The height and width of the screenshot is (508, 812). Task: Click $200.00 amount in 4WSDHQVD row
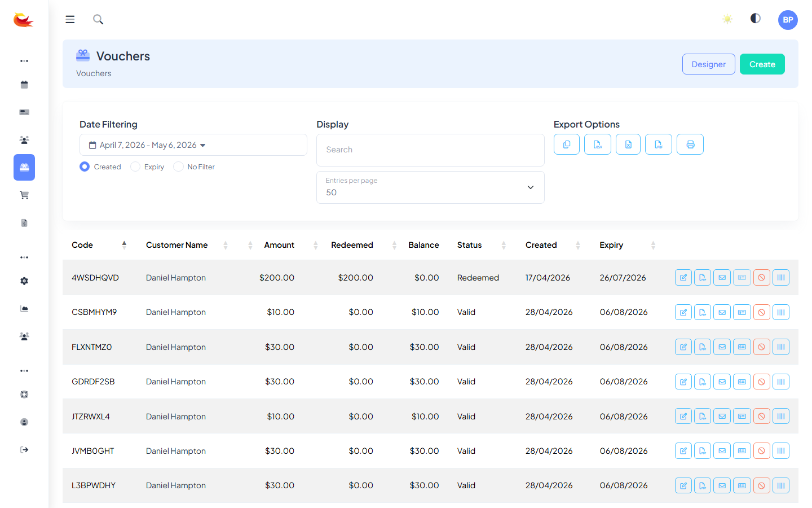pyautogui.click(x=277, y=278)
